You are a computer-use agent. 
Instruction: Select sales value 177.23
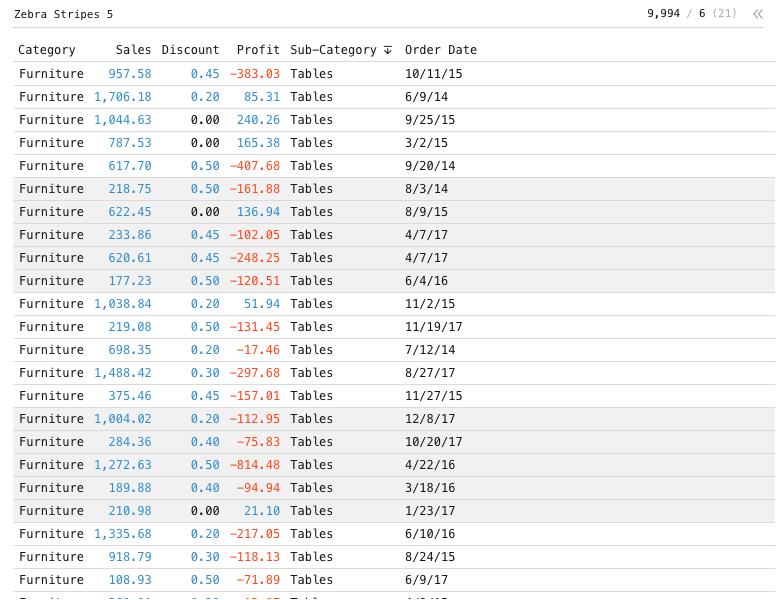click(x=130, y=281)
